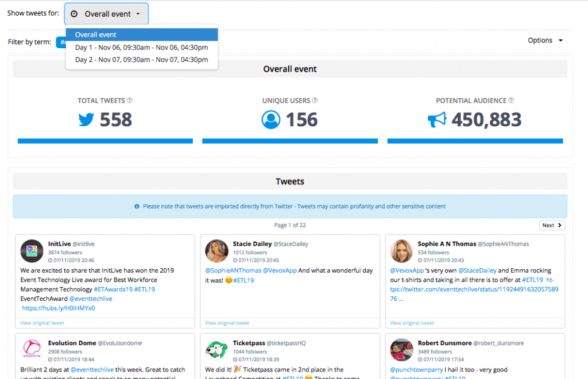588x379 pixels.
Task: Click the Page 1 of 22 label
Action: coord(290,225)
